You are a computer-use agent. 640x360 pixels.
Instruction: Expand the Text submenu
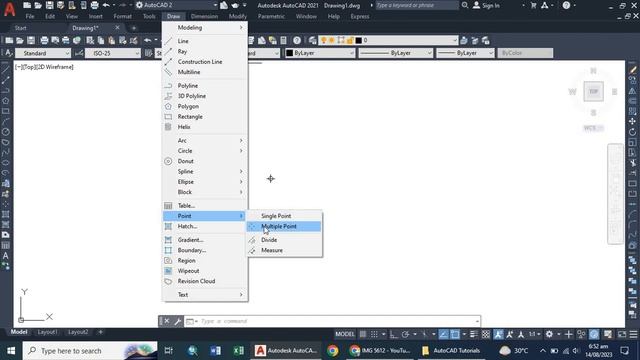(x=205, y=295)
